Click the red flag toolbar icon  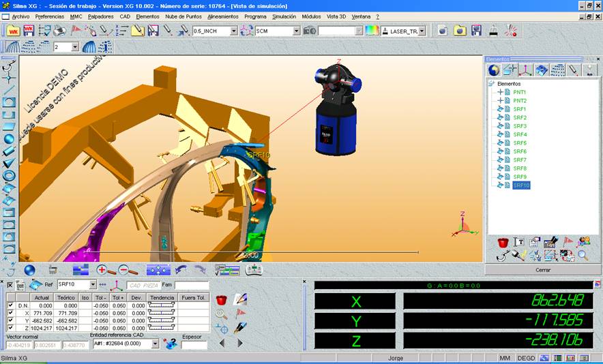76,31
